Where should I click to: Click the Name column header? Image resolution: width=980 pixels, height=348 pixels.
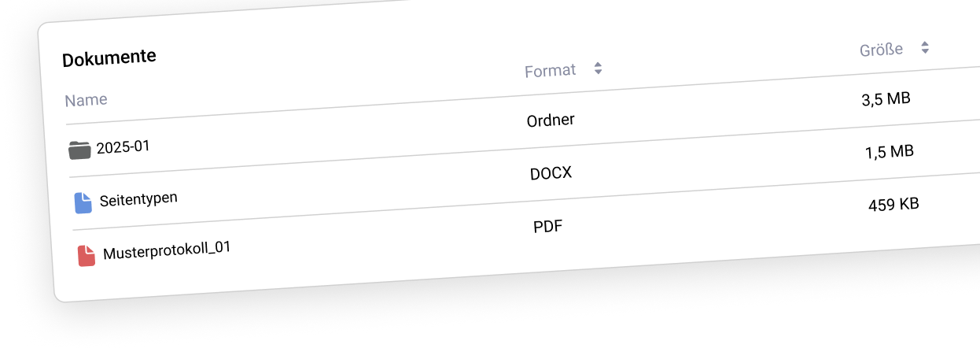click(x=86, y=100)
